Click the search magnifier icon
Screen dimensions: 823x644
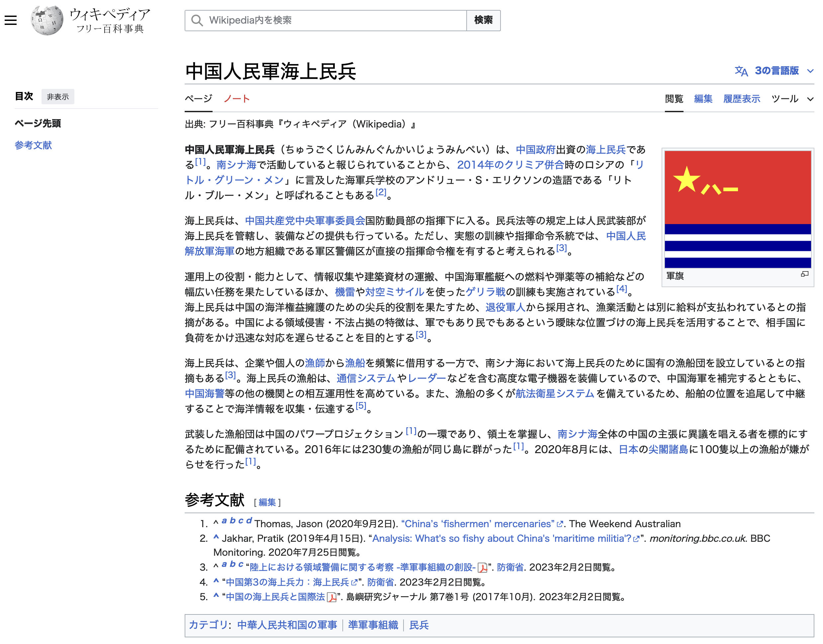pyautogui.click(x=197, y=20)
